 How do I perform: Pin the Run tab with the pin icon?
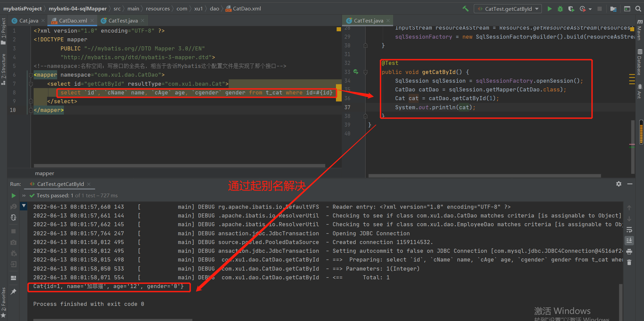click(x=13, y=291)
